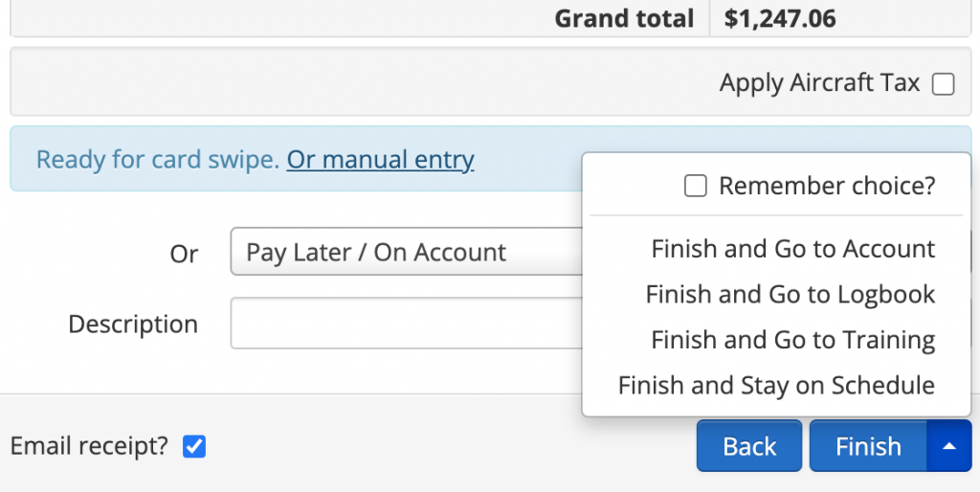Click the Description field label

pos(133,324)
